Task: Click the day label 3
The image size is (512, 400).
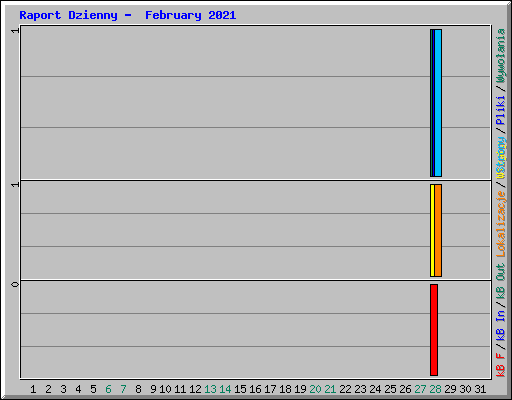Action: (x=63, y=389)
